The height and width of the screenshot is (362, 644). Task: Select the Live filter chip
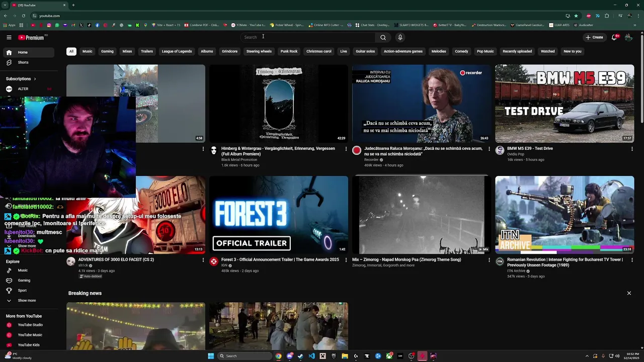[x=344, y=51]
